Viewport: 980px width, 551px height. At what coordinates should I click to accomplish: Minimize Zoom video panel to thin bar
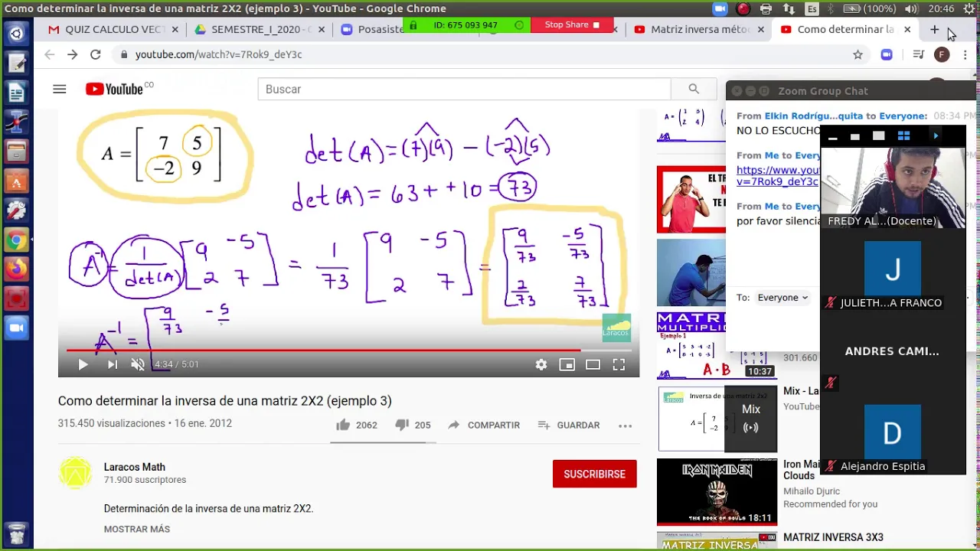pyautogui.click(x=833, y=136)
